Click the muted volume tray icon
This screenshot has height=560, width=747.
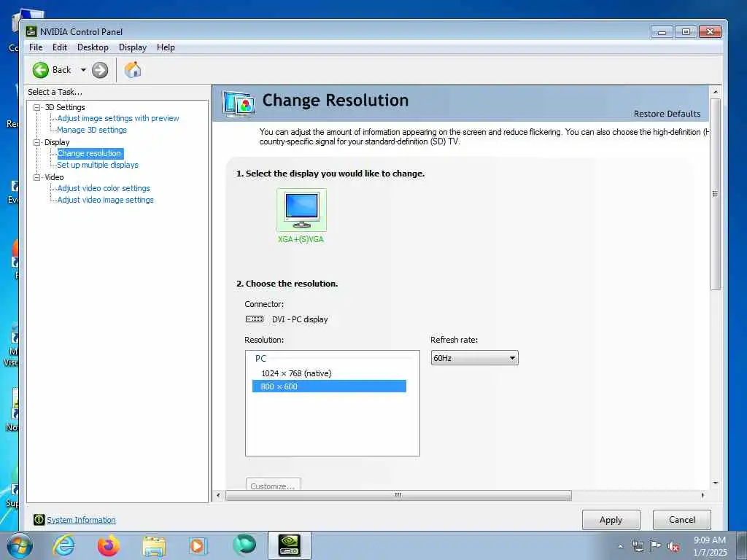[x=673, y=546]
